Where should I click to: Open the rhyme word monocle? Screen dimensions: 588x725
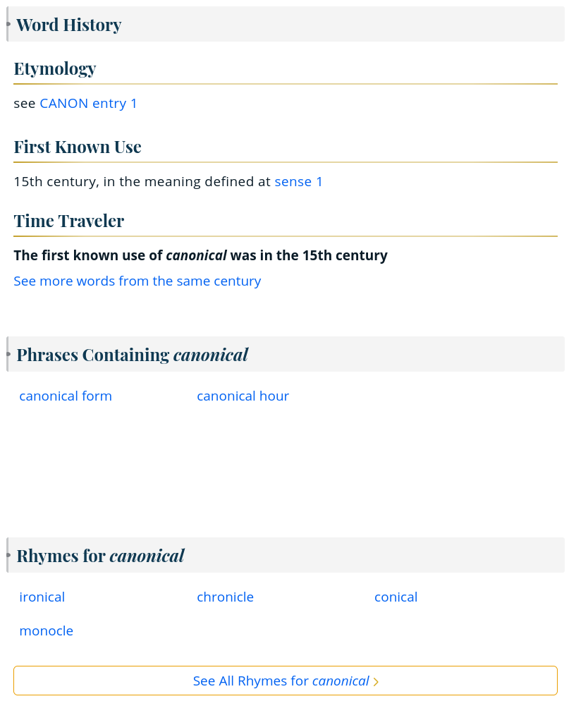[x=47, y=631]
